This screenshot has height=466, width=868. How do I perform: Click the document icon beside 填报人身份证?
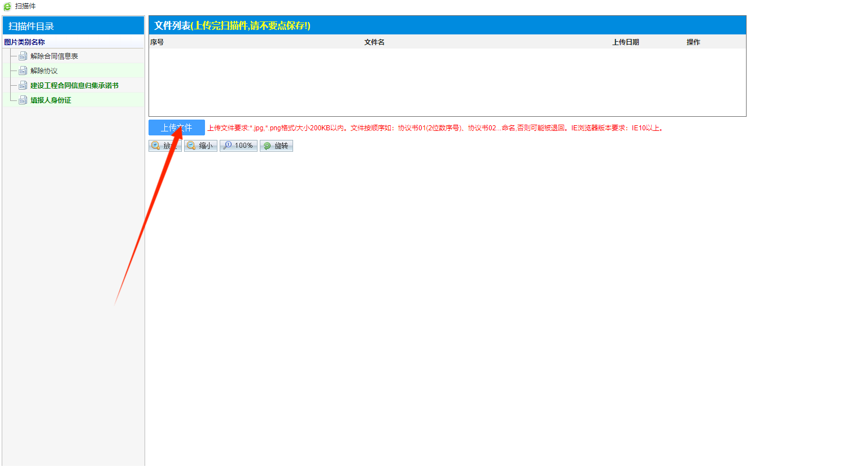[23, 100]
